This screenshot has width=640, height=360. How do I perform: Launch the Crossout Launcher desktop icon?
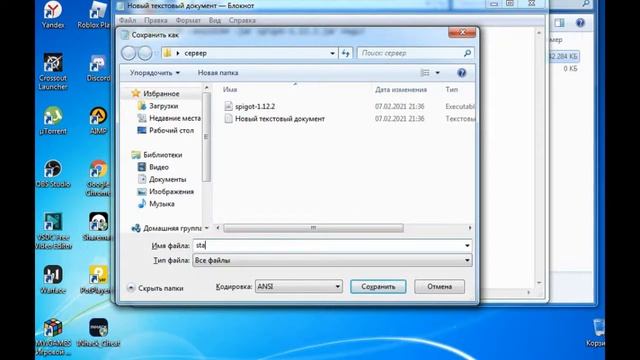coord(53,71)
